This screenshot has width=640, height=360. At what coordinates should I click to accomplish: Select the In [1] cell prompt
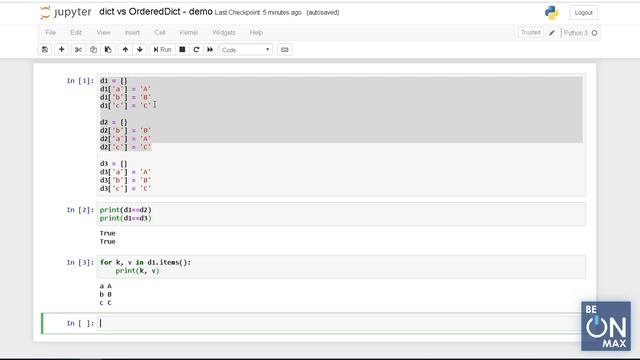(80, 81)
